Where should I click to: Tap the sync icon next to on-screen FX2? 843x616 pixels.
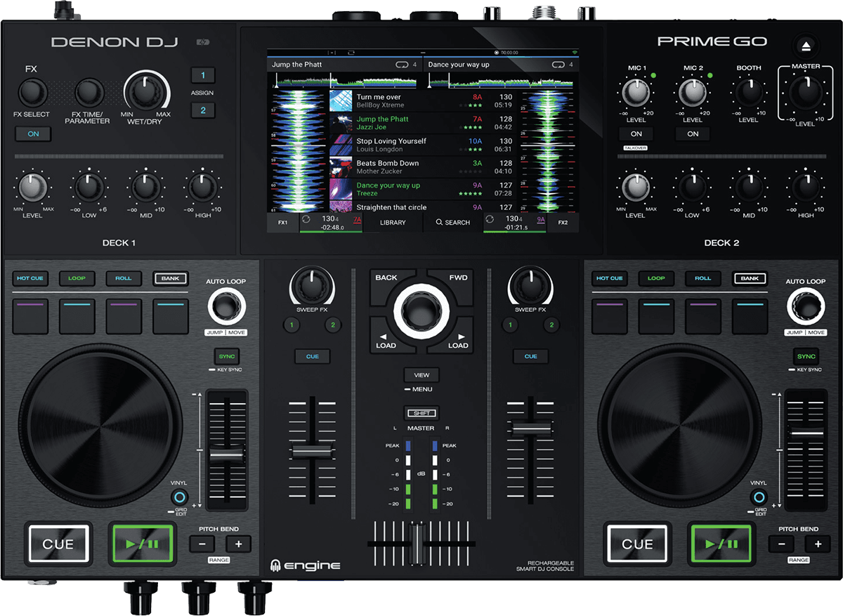click(x=489, y=219)
